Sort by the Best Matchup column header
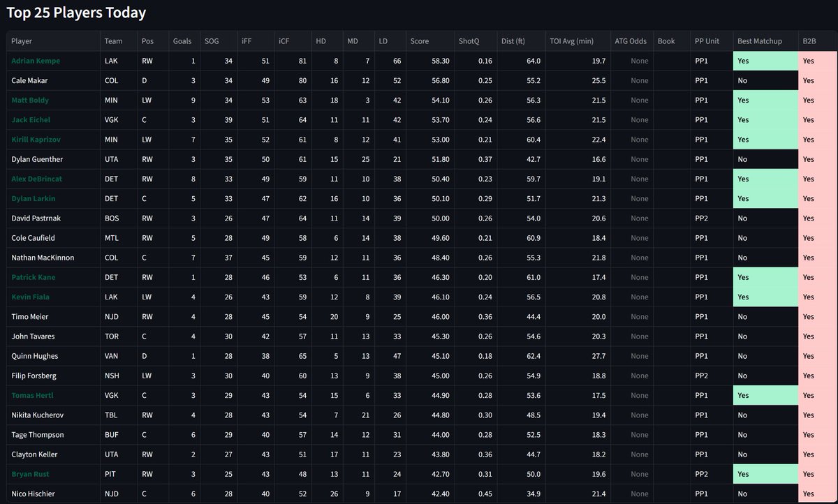Image resolution: width=838 pixels, height=504 pixels. (760, 40)
